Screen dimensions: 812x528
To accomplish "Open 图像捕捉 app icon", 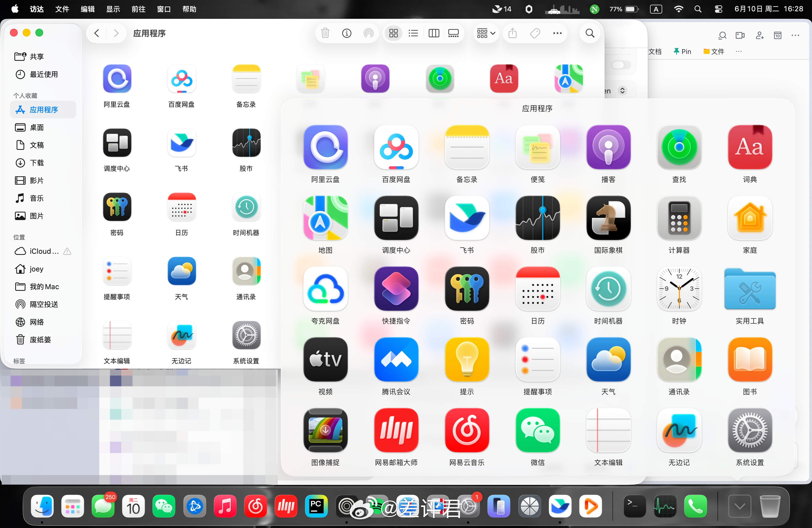I will (x=325, y=430).
